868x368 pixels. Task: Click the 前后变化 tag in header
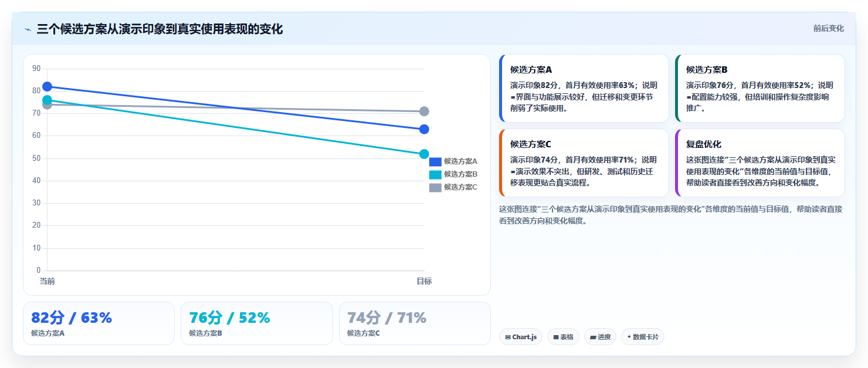pyautogui.click(x=828, y=28)
